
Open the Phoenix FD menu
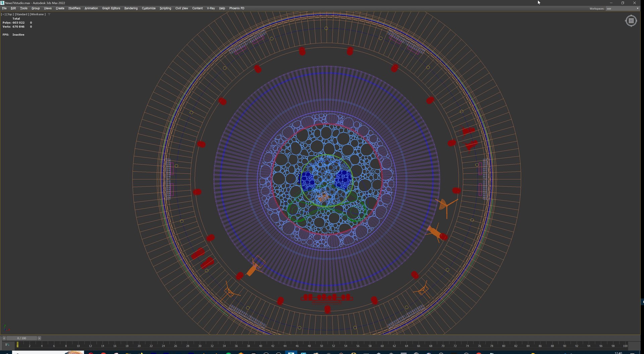coord(237,8)
